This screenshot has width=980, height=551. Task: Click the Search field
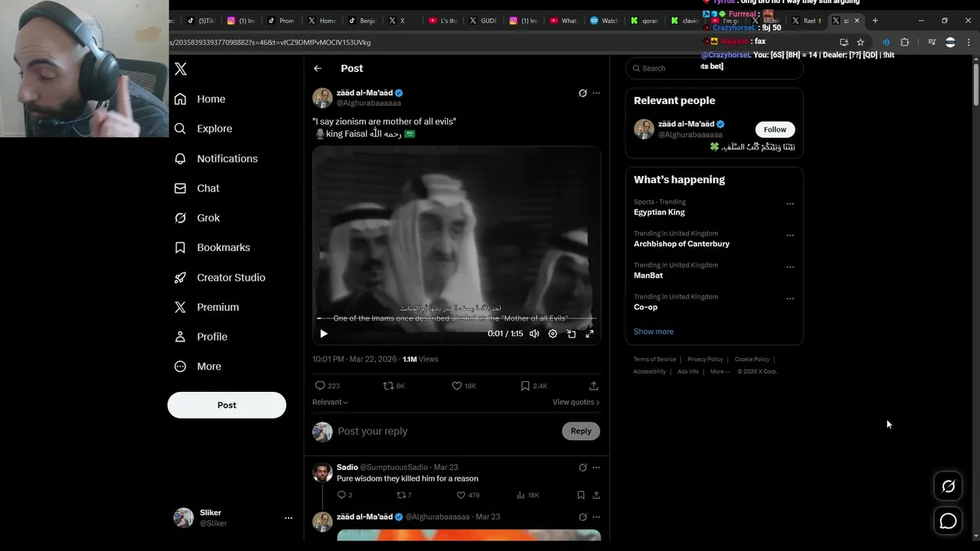pos(714,68)
